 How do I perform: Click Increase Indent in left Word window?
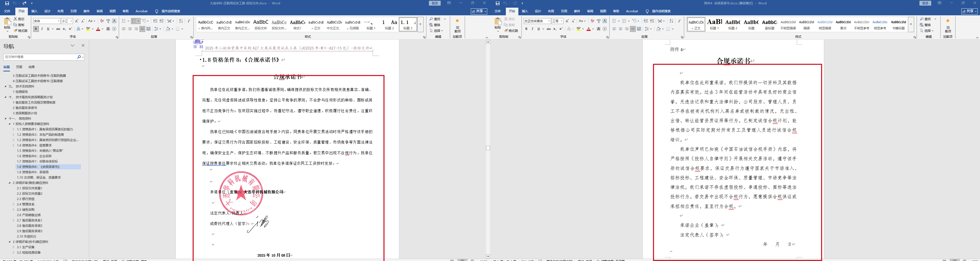click(161, 21)
